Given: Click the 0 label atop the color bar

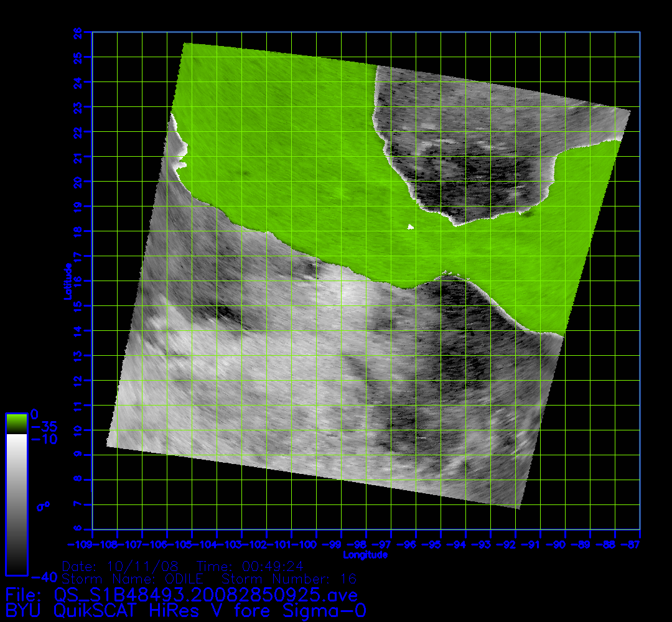Looking at the screenshot, I should (35, 415).
